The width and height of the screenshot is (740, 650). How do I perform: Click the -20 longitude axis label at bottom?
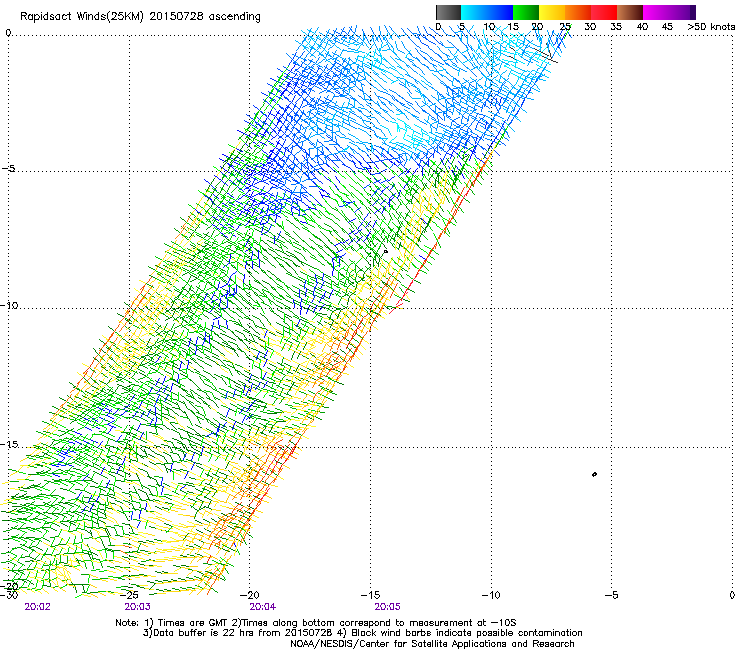click(x=250, y=595)
